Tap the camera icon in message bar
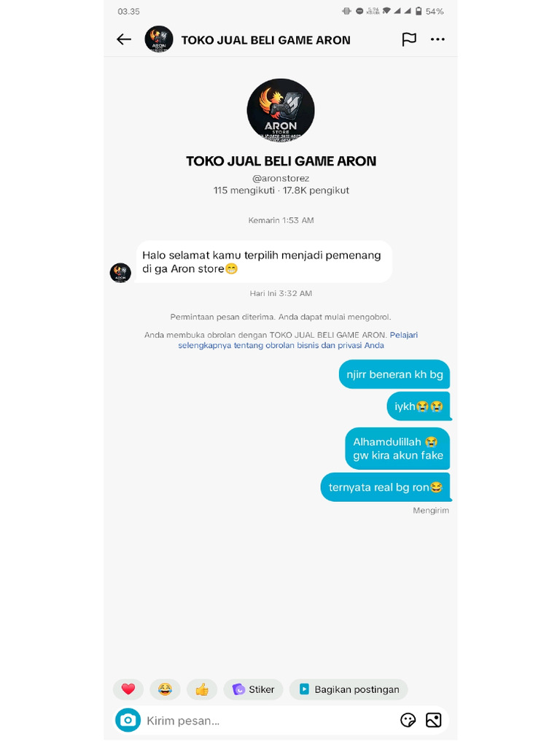The image size is (560, 747). (x=128, y=720)
